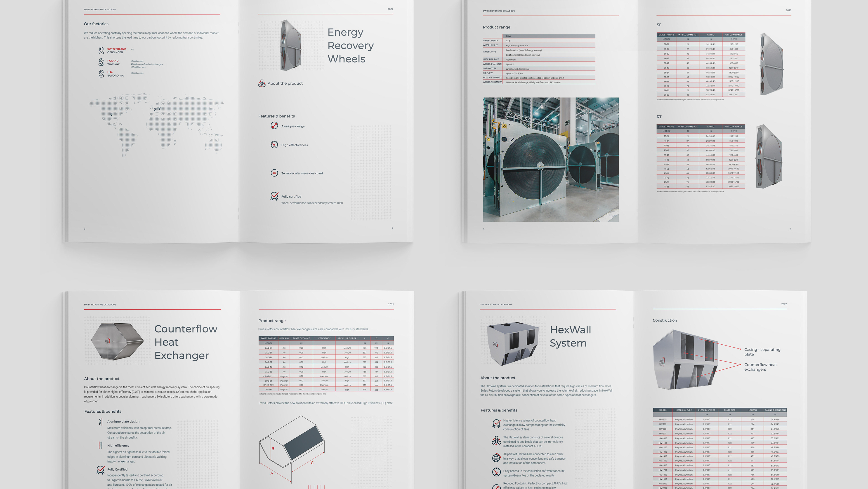This screenshot has height=489, width=868.
Task: Click page number 5 at page bottom
Action: [790, 229]
